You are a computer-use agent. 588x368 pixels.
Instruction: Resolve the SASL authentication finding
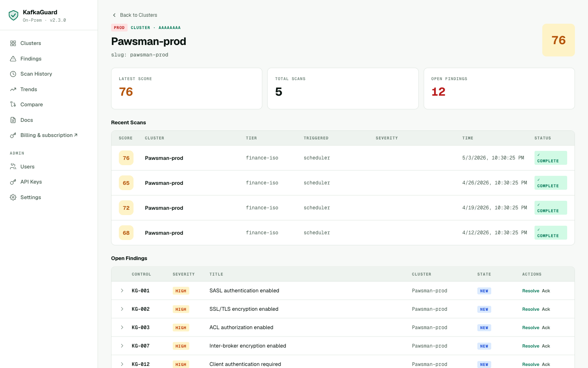(x=530, y=291)
